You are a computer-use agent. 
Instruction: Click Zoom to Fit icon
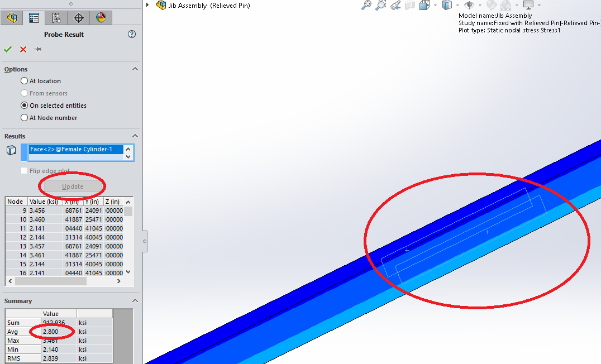pos(366,6)
